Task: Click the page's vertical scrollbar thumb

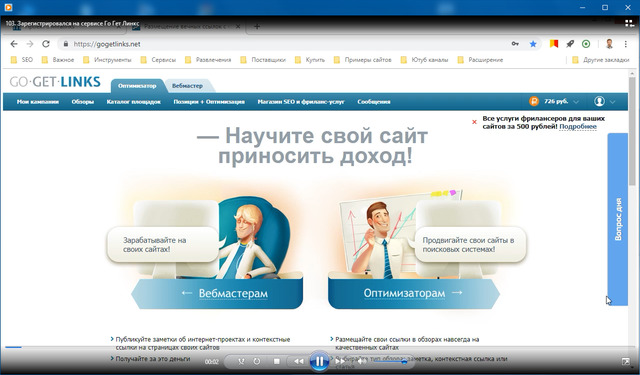Action: [632, 131]
